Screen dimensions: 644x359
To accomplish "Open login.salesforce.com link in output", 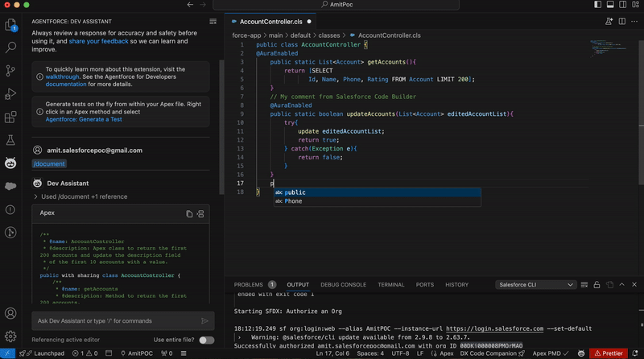I will (494, 328).
